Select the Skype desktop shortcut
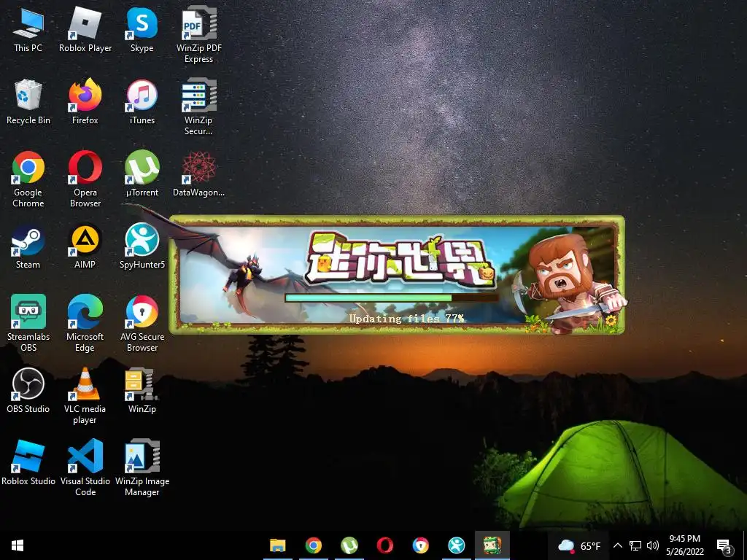Screen dimensions: 747x560 point(142,30)
